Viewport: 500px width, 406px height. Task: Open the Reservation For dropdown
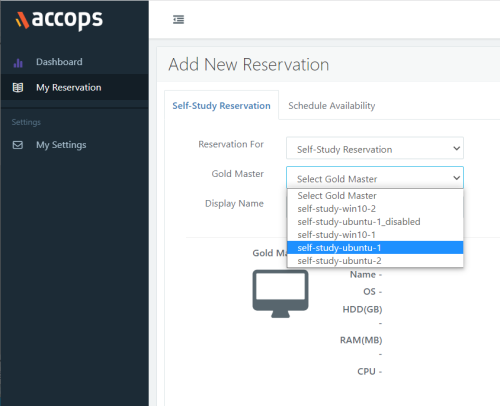375,148
